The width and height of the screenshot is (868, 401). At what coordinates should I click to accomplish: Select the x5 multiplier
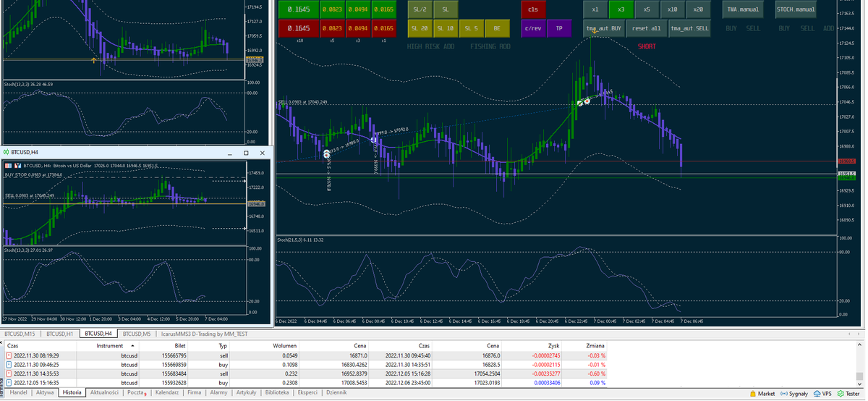[x=647, y=9]
